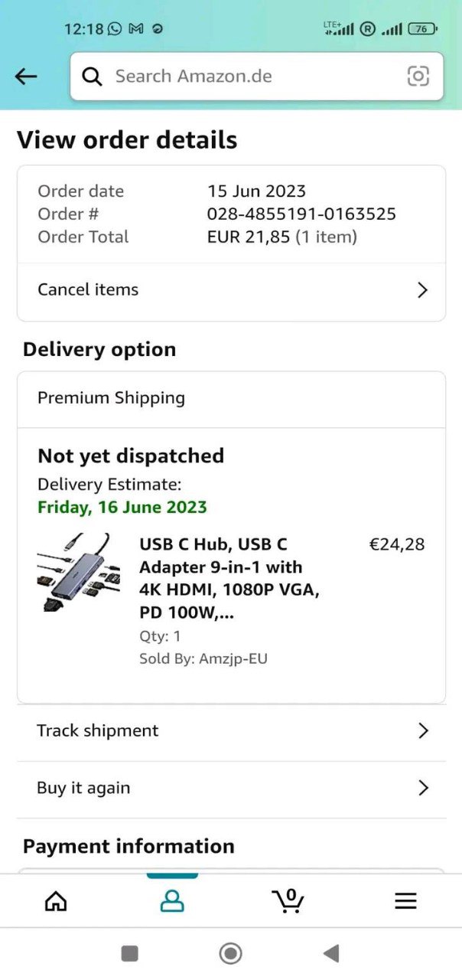Open the account profile tab

click(172, 901)
